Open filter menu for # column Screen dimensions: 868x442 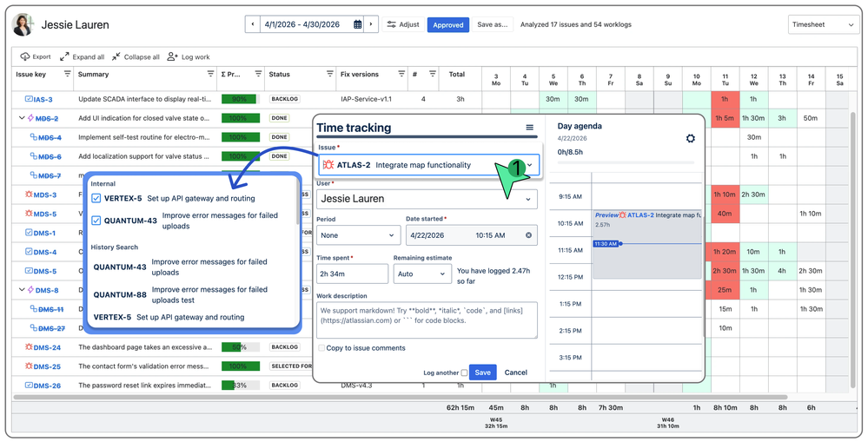click(x=433, y=74)
